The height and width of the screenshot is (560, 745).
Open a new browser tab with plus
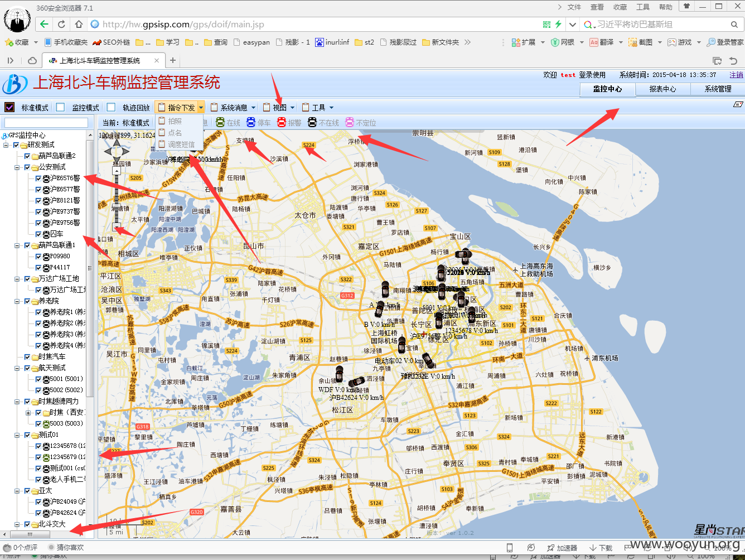point(173,60)
